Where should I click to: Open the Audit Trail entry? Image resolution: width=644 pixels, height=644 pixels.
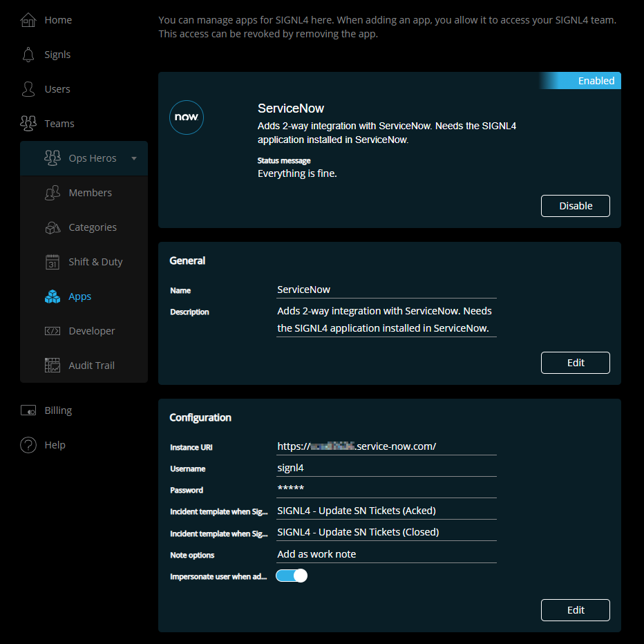click(91, 365)
